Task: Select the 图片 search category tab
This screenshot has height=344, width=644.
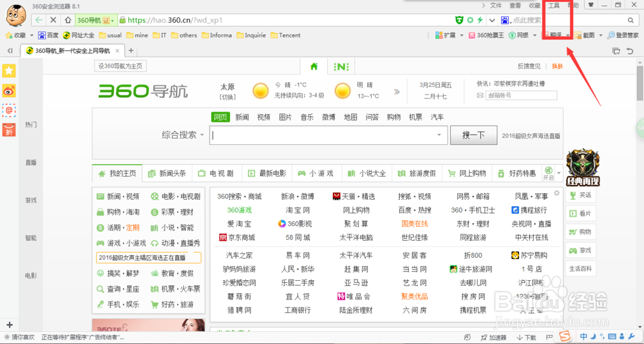Action: coord(285,117)
